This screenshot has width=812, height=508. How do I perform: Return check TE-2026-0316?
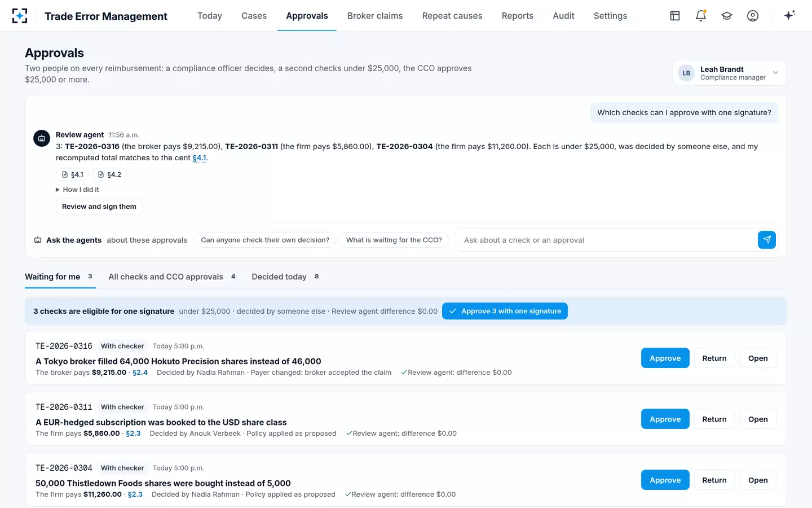tap(714, 358)
